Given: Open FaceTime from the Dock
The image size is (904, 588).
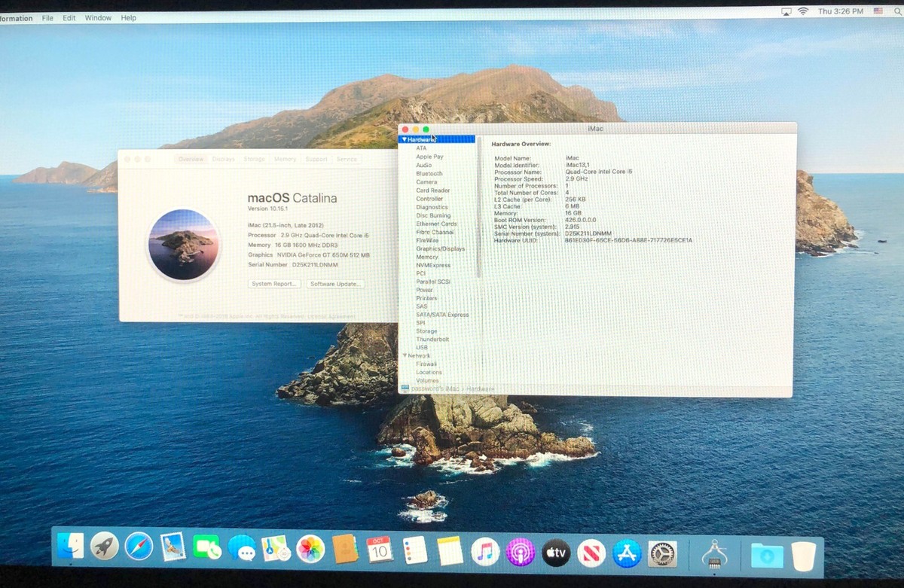Looking at the screenshot, I should coord(207,547).
